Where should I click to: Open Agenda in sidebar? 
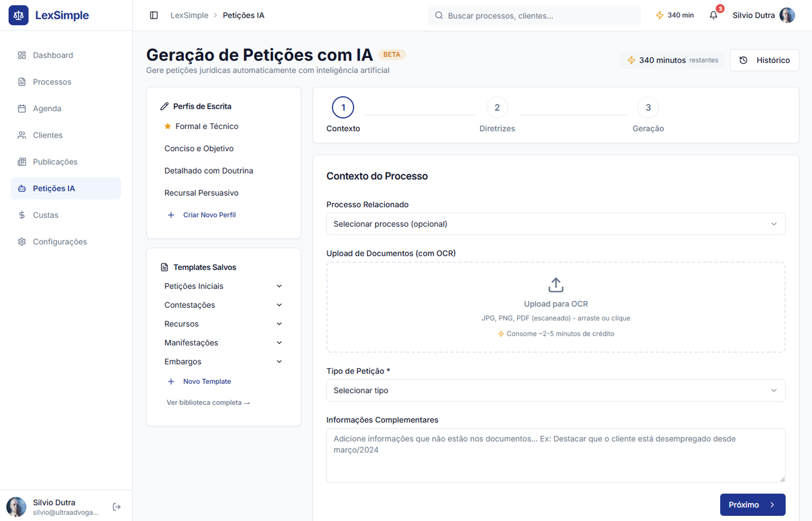pyautogui.click(x=66, y=109)
